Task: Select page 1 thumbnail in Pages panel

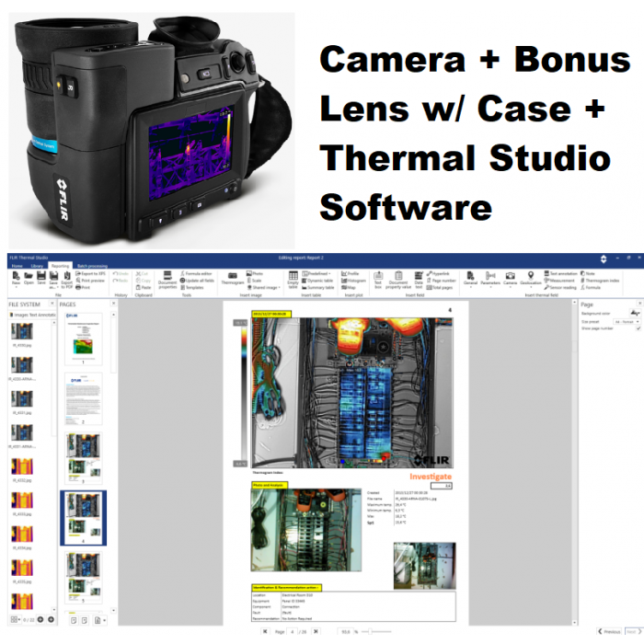Action: click(84, 339)
